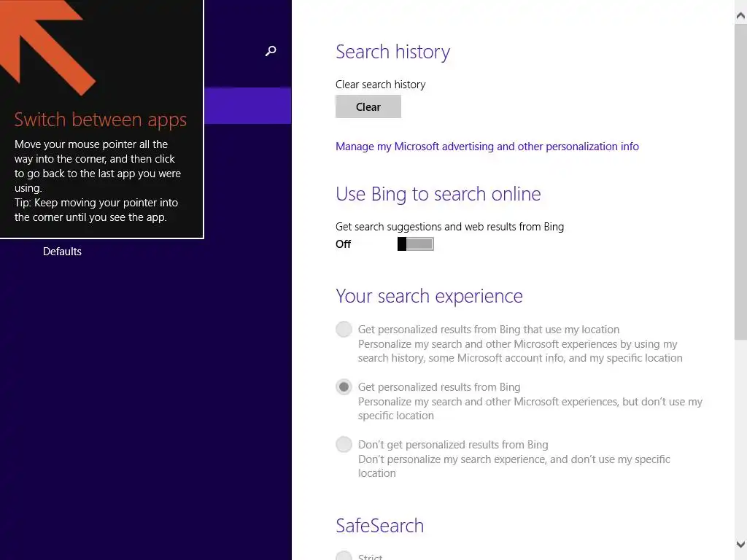Click the search magnifier icon
Viewport: 747px width, 560px height.
[x=271, y=51]
